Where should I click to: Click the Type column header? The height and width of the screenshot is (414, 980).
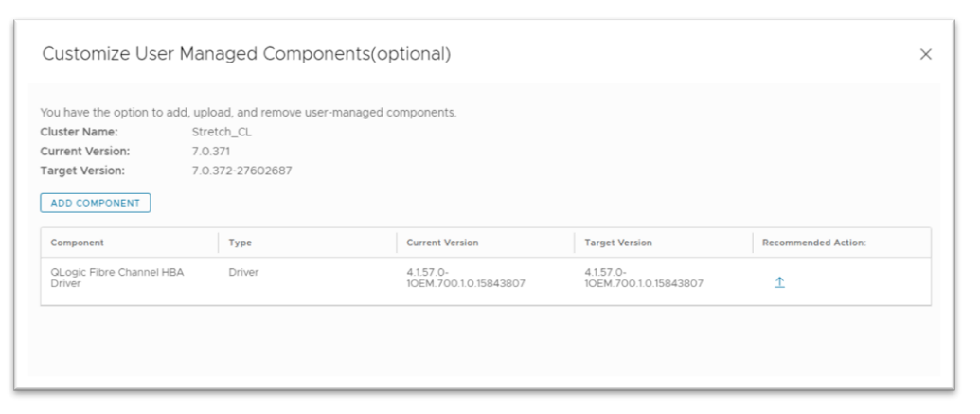[240, 243]
